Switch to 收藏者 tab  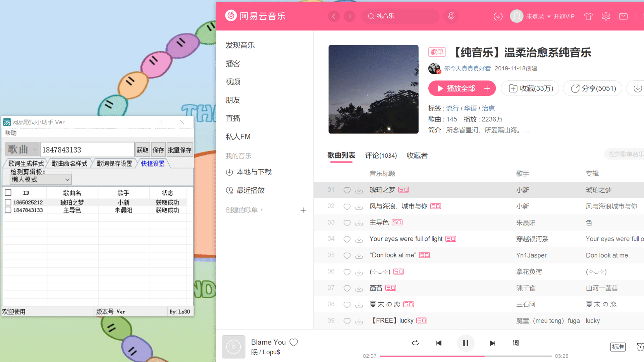coord(417,156)
